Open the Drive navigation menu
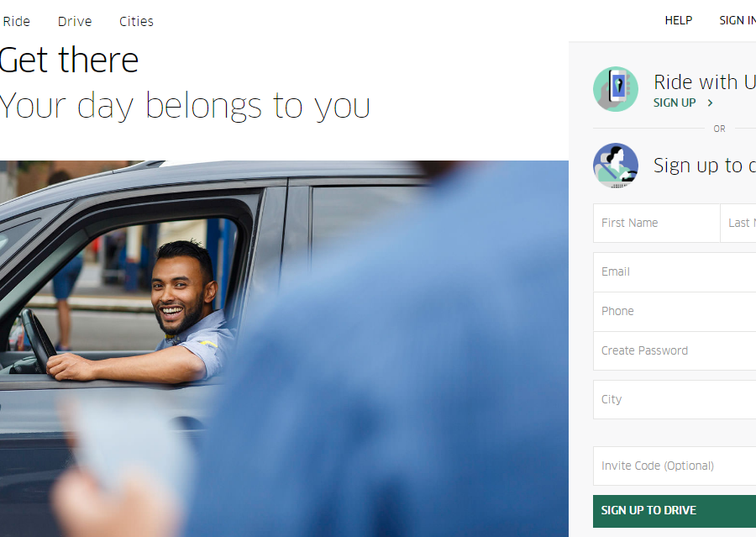 [75, 21]
